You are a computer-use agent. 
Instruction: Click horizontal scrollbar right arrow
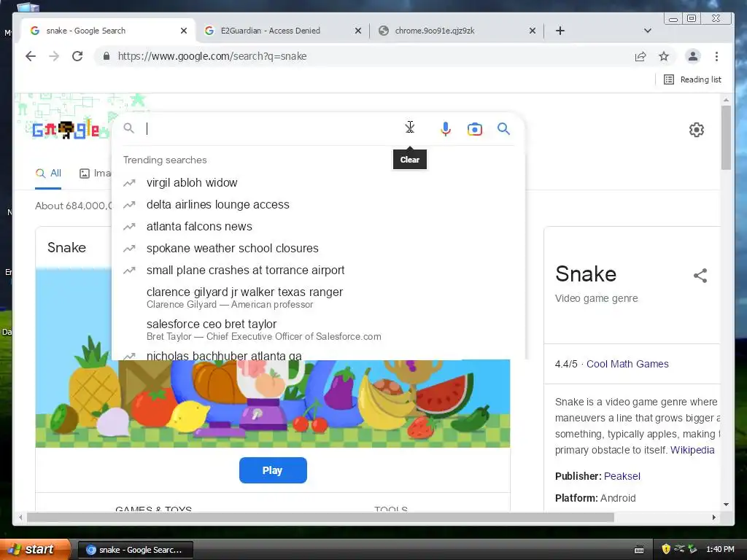click(713, 517)
